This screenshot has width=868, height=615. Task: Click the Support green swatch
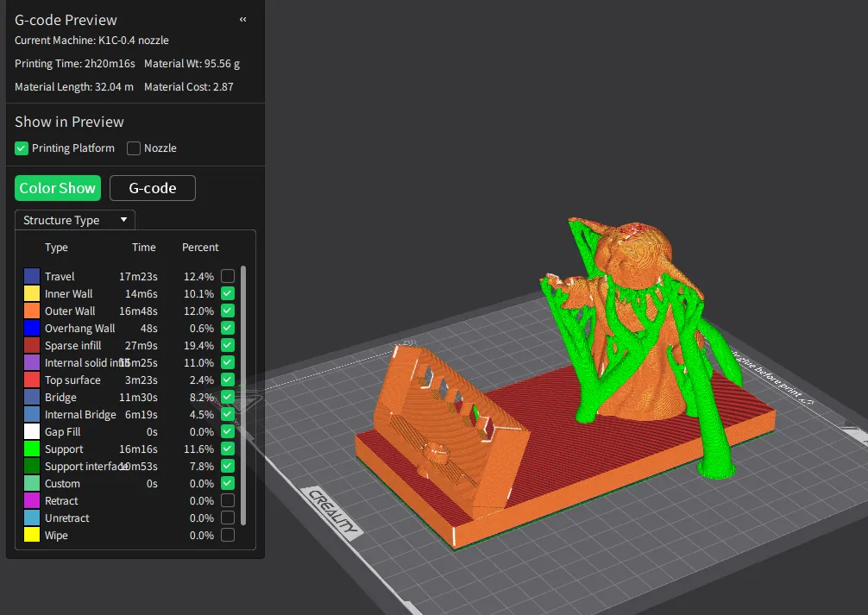pos(32,449)
